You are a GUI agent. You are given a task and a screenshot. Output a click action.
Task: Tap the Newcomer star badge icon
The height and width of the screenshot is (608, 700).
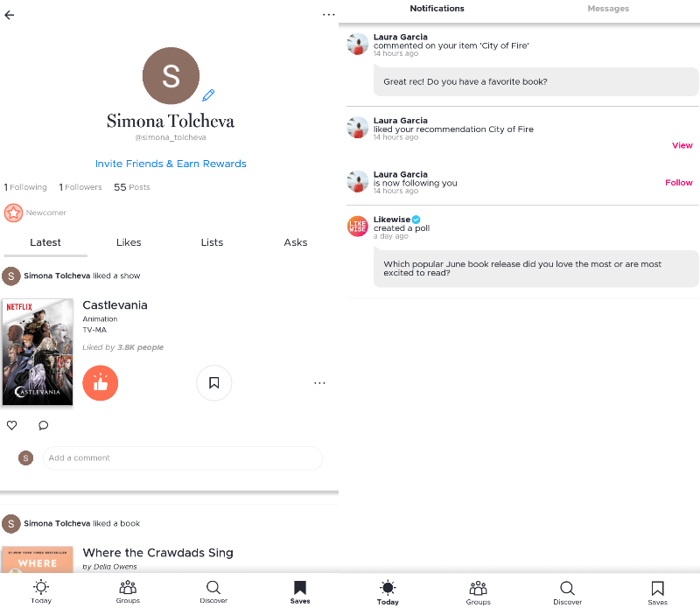click(x=13, y=213)
